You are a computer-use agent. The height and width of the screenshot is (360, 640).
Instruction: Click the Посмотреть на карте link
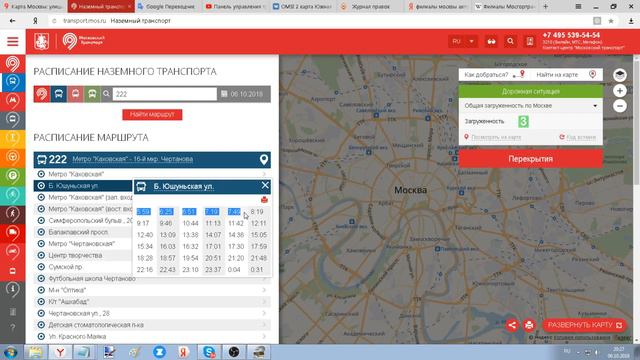point(496,137)
